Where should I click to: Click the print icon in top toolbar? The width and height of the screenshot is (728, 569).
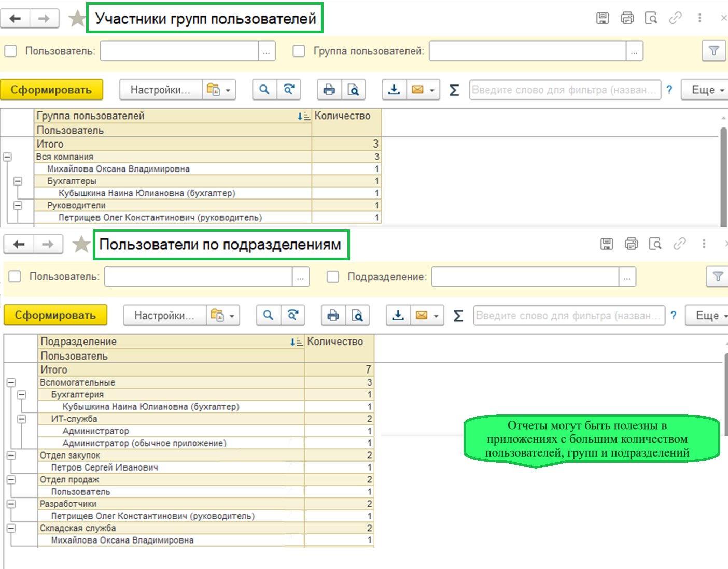329,90
